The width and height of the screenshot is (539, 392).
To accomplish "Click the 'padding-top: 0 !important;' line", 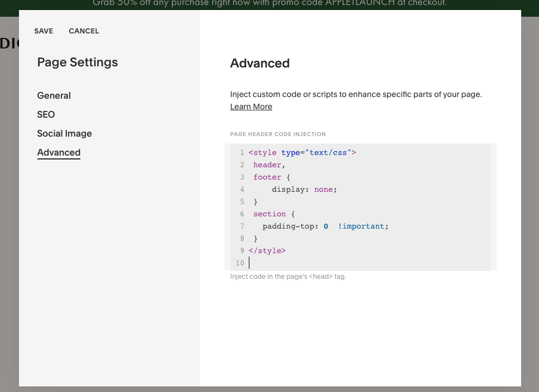I will [325, 226].
